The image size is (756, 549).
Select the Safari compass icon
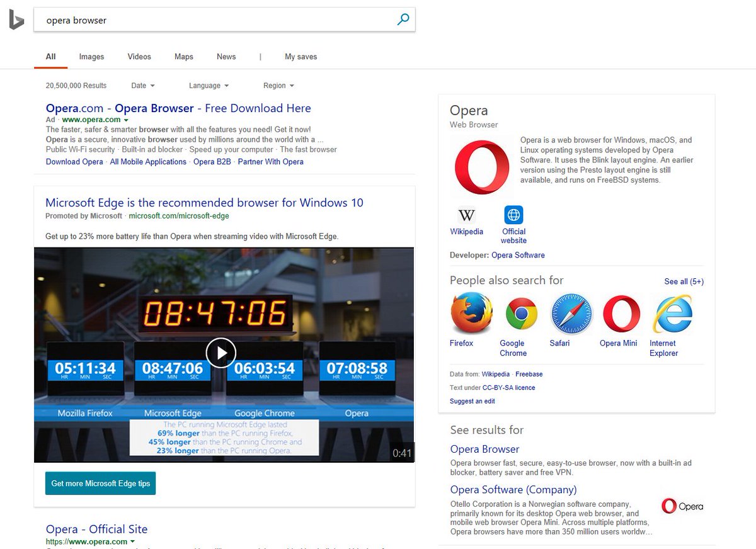tap(571, 314)
